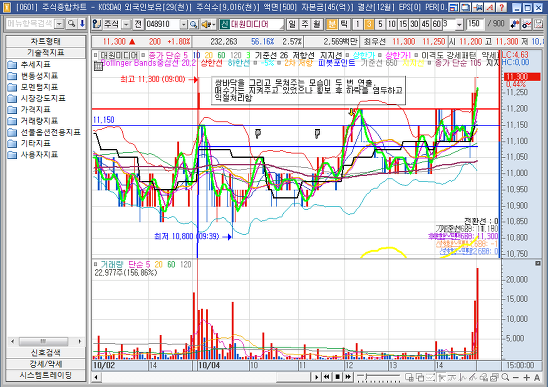
Task: Choose the 15 minute interval button
Action: click(x=403, y=24)
